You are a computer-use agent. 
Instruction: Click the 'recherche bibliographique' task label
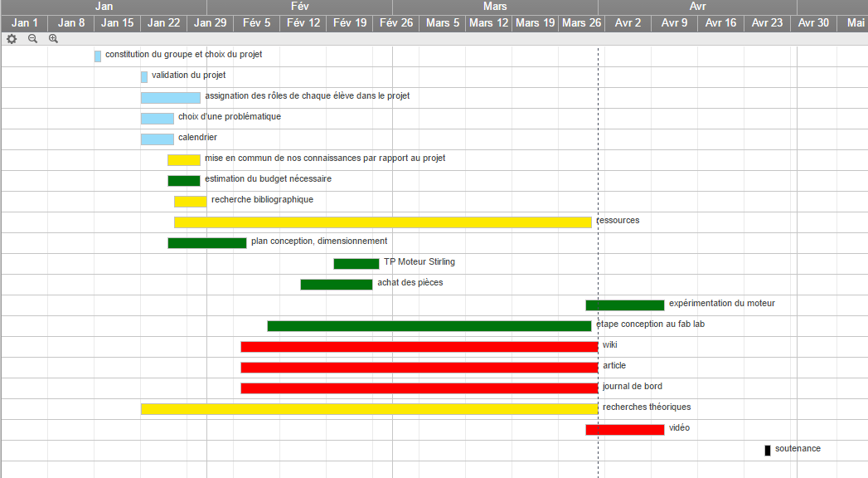[x=262, y=200]
